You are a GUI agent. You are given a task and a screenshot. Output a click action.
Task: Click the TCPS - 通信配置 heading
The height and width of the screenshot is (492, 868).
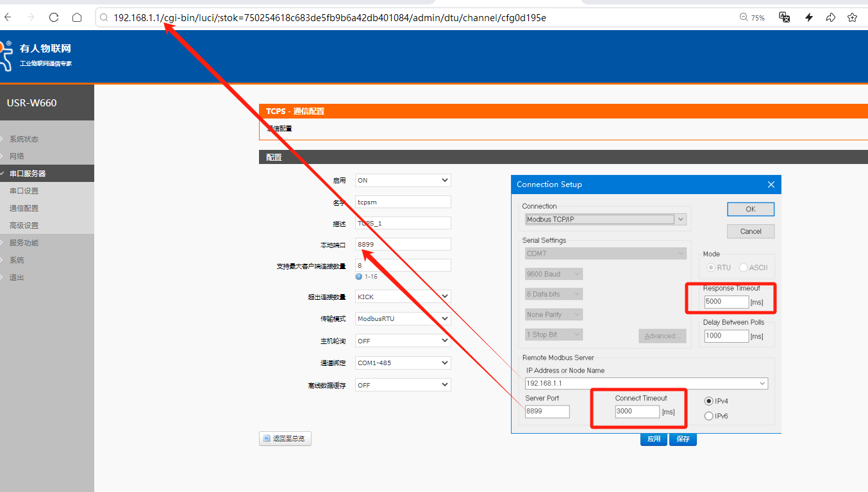[x=296, y=111]
